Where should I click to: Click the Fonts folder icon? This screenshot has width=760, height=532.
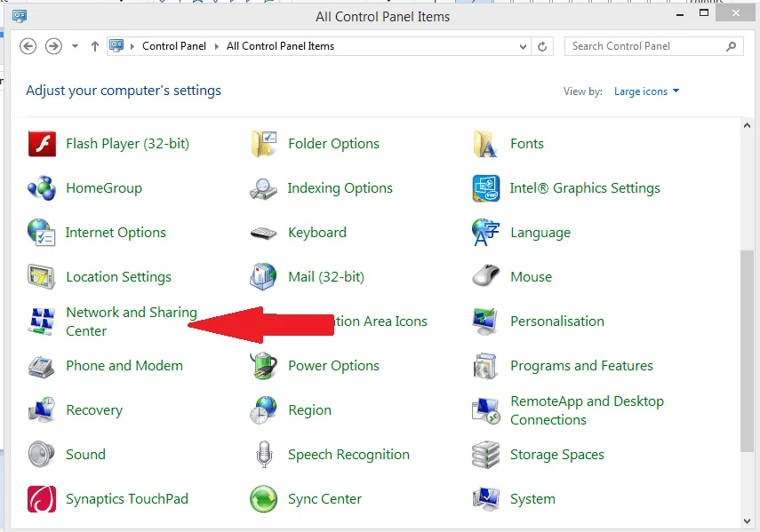click(x=485, y=144)
